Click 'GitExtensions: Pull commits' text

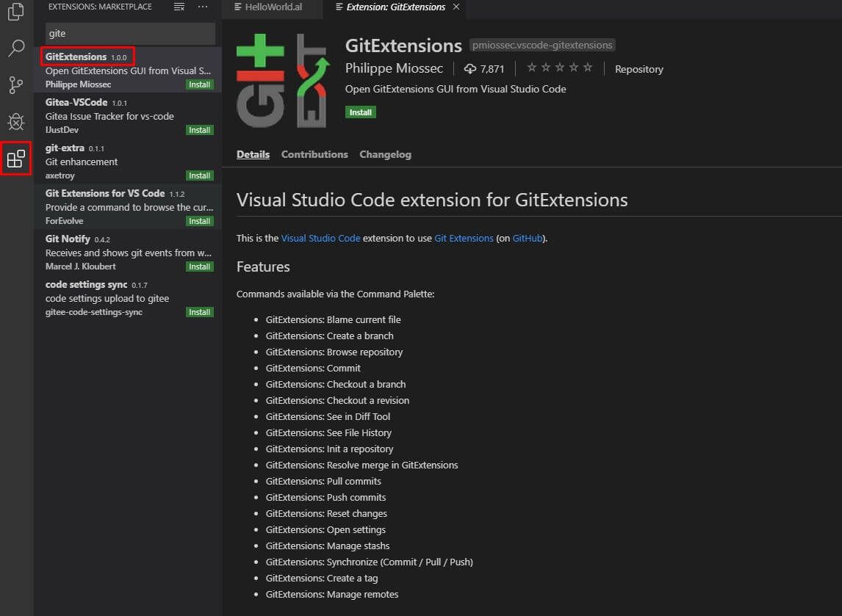[x=323, y=482]
